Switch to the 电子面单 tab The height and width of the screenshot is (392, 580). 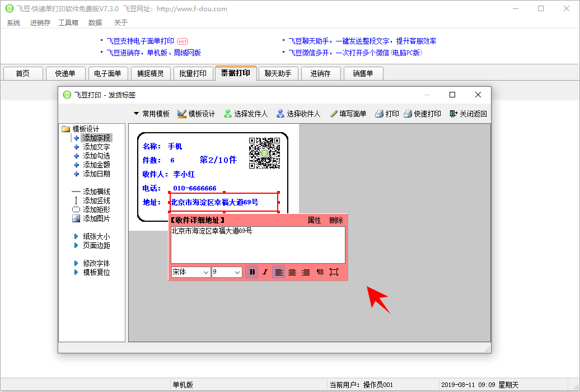coord(108,73)
